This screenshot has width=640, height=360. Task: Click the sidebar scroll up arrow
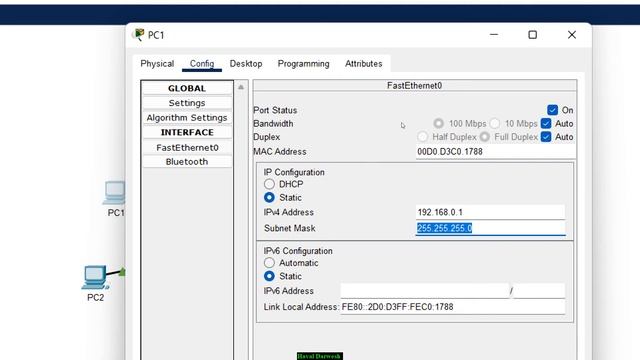pyautogui.click(x=241, y=87)
